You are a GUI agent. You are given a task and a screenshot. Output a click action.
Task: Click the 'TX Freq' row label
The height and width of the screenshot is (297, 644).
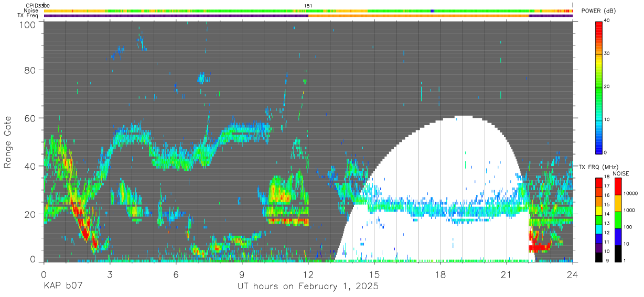(x=28, y=15)
